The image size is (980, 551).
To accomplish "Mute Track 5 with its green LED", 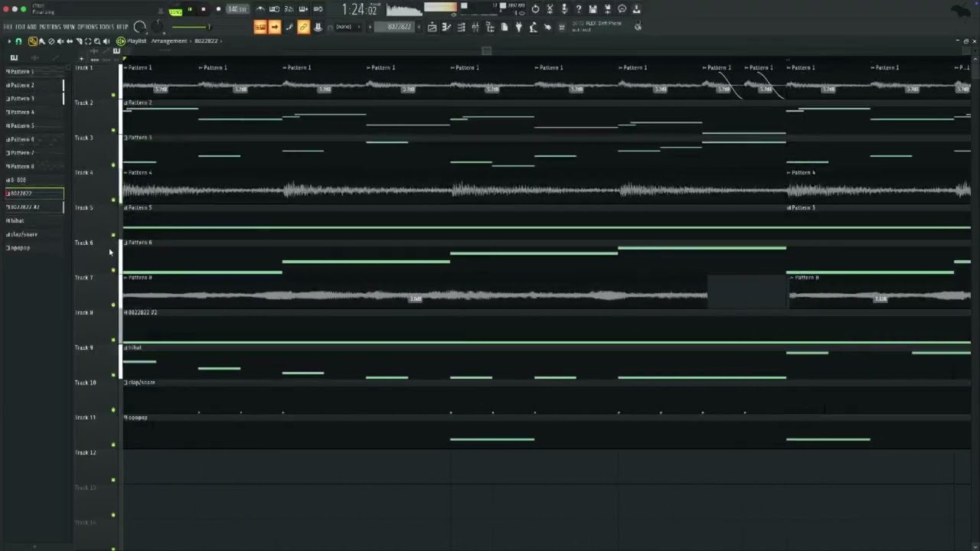I will 113,235.
